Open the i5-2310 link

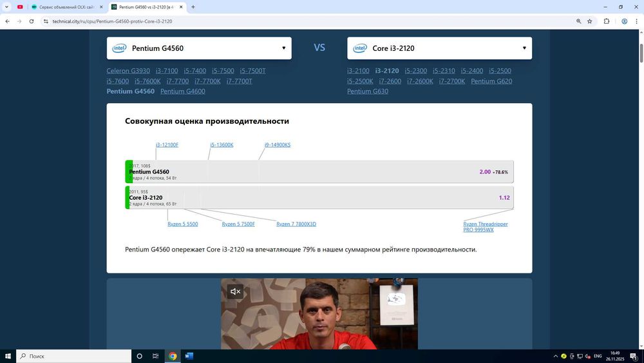coord(444,71)
